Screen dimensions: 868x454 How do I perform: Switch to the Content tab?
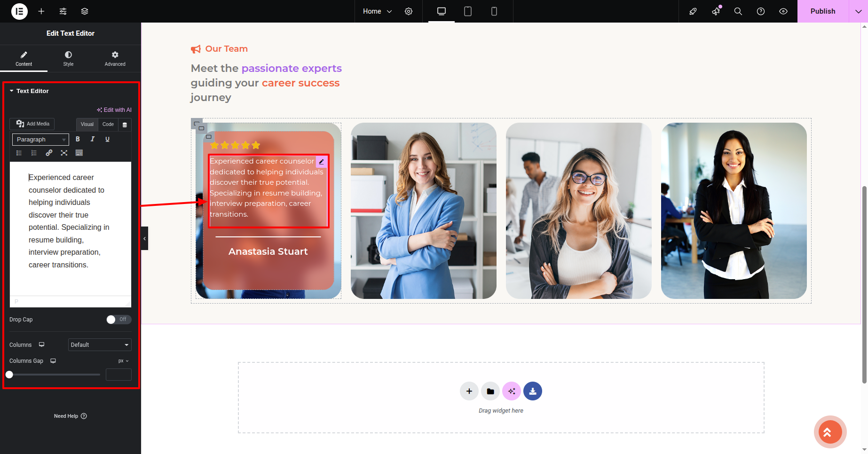[x=24, y=59]
